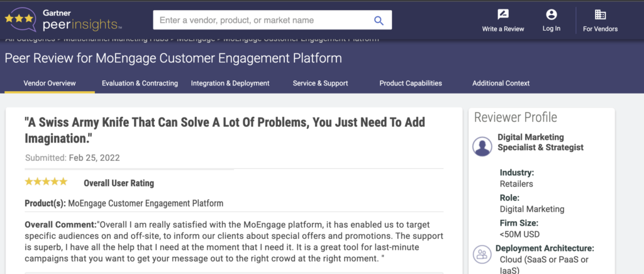Open the Product Capabilities tab
This screenshot has width=644, height=274.
point(411,83)
